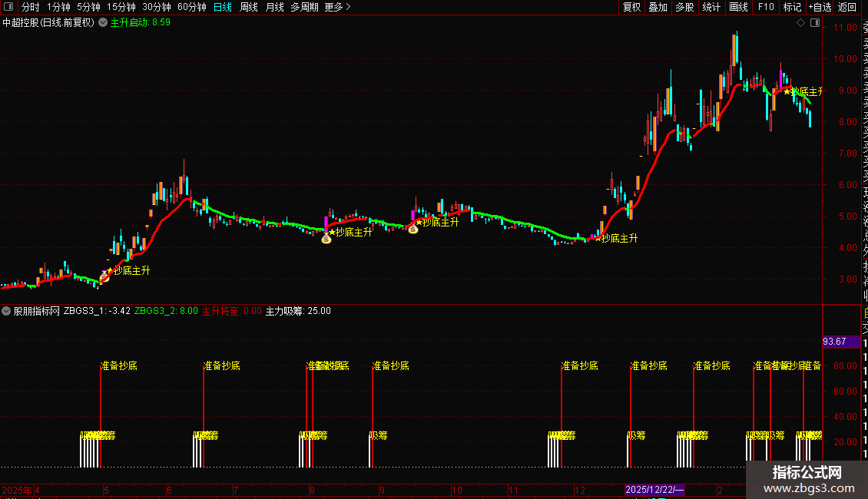Add stock with +自选

tap(820, 7)
